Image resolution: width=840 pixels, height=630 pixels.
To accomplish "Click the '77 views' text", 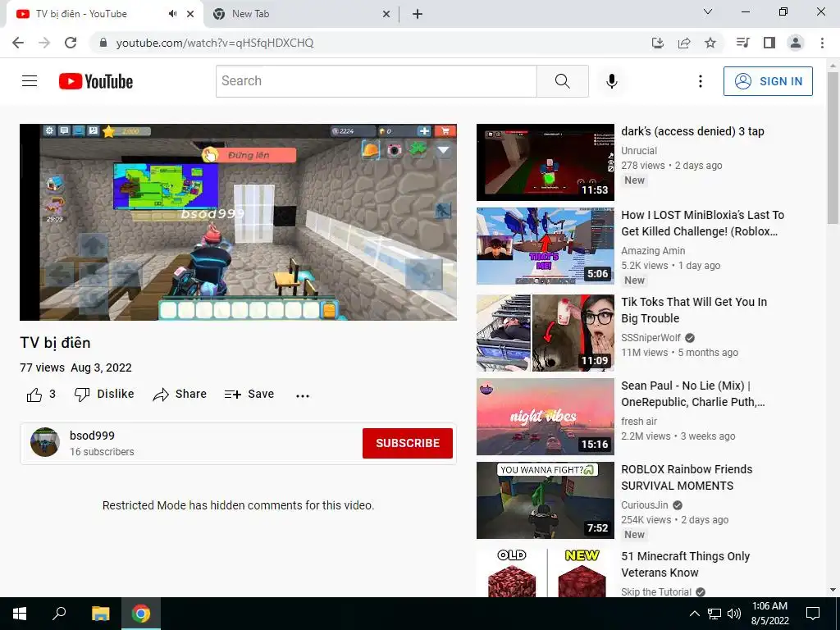I will click(x=42, y=368).
